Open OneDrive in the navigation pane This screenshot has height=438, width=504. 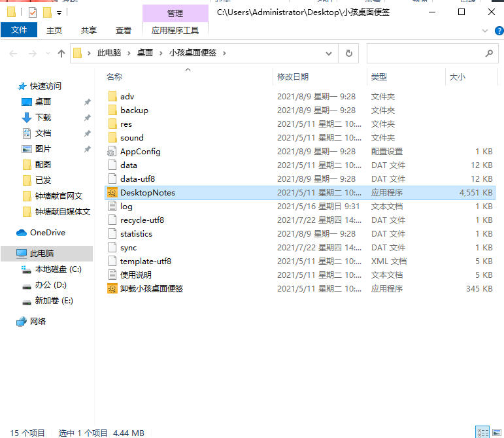pyautogui.click(x=47, y=232)
